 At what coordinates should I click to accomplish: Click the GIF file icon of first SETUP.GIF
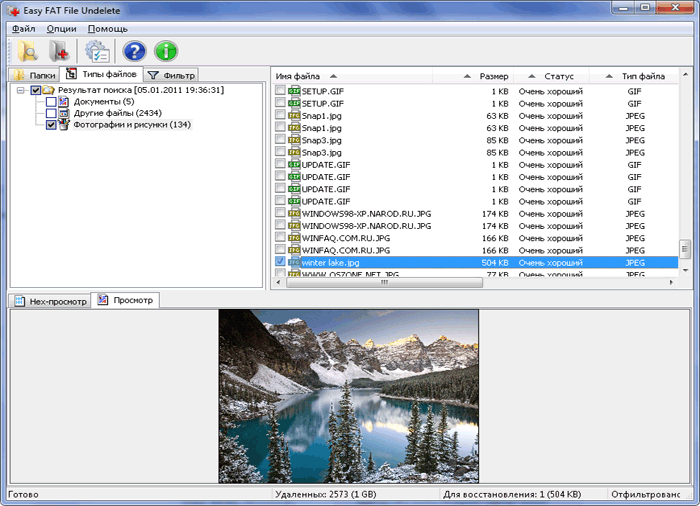point(294,91)
